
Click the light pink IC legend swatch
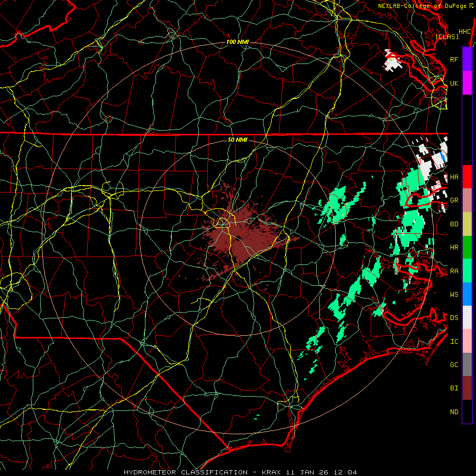[467, 341]
